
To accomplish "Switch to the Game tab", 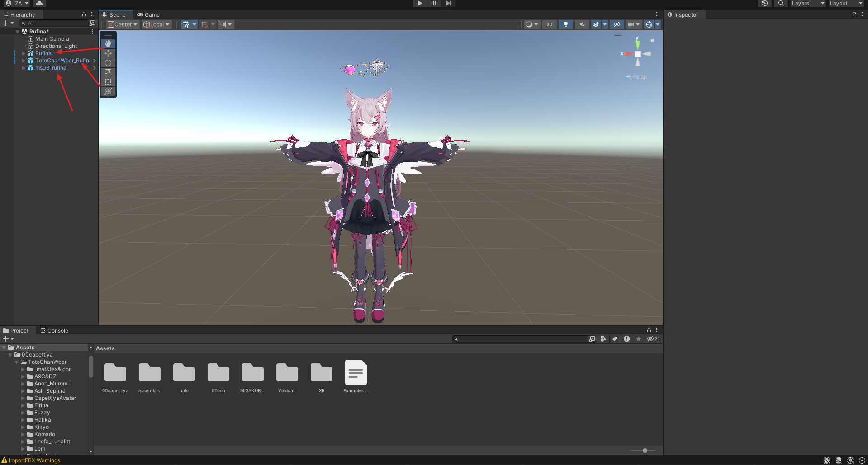I will click(x=148, y=14).
